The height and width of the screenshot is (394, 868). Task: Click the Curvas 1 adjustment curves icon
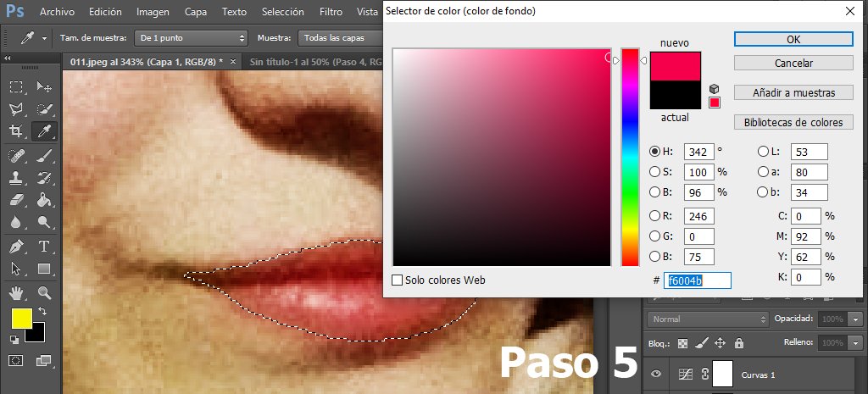tap(685, 375)
